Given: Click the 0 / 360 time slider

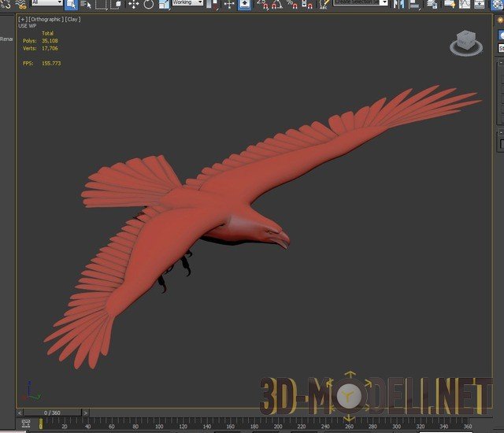Looking at the screenshot, I should [53, 412].
